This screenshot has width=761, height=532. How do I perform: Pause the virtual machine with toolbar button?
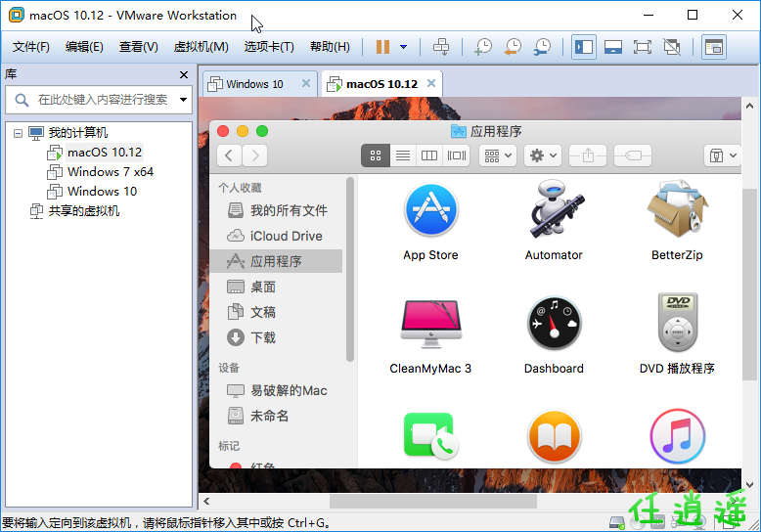click(x=382, y=47)
